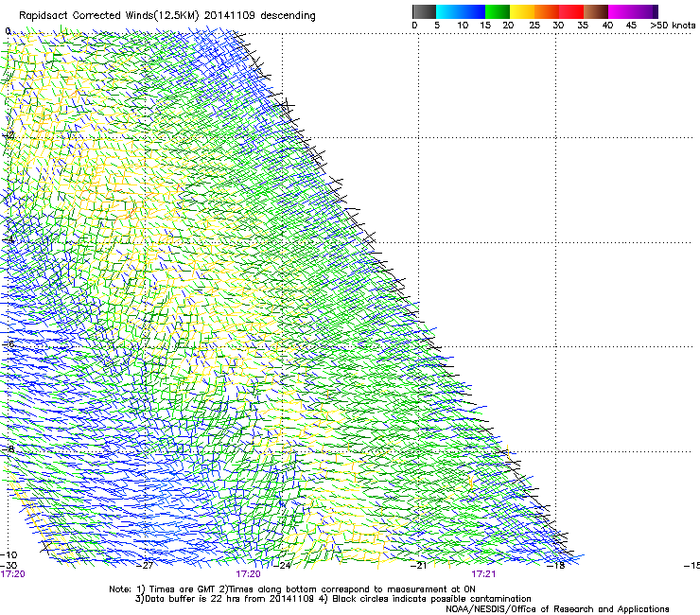Click the '-18' longitude axis label
Image resolution: width=700 pixels, height=615 pixels.
pyautogui.click(x=556, y=566)
